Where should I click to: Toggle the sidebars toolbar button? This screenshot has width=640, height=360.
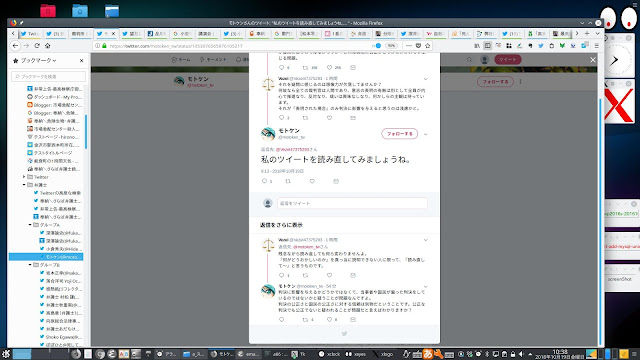pyautogui.click(x=487, y=46)
